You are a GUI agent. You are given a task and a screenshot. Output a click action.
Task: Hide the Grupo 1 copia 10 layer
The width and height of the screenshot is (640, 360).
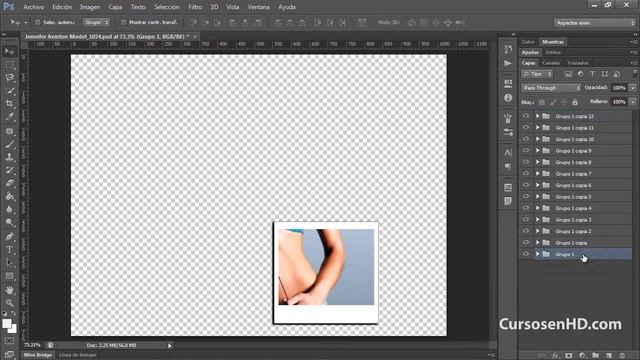click(526, 139)
